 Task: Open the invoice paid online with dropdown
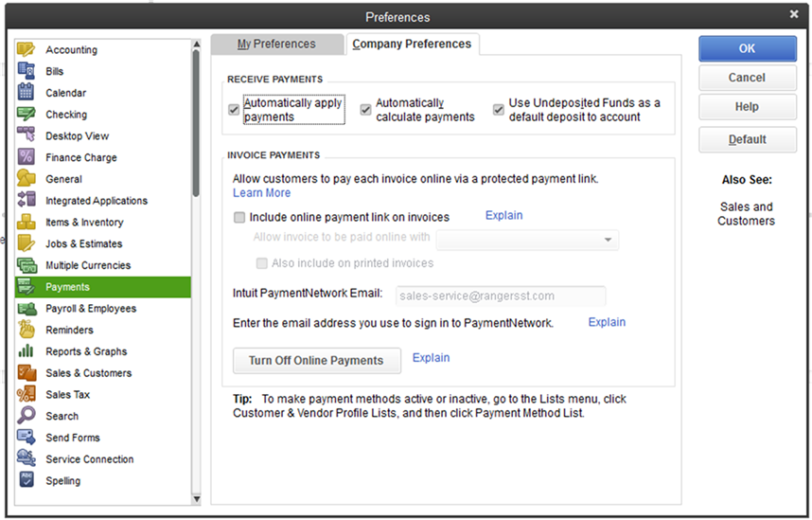pos(527,240)
